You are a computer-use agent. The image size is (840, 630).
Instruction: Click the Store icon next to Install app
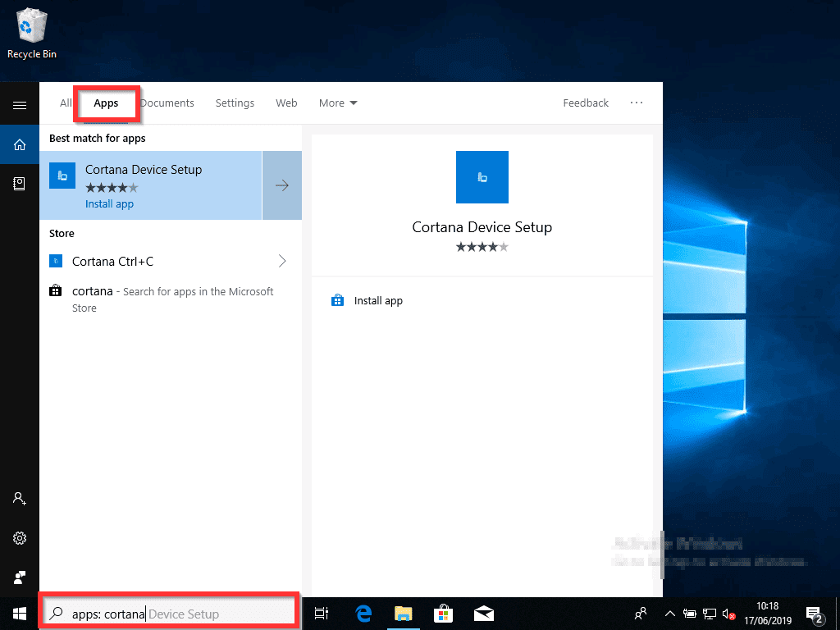[337, 300]
